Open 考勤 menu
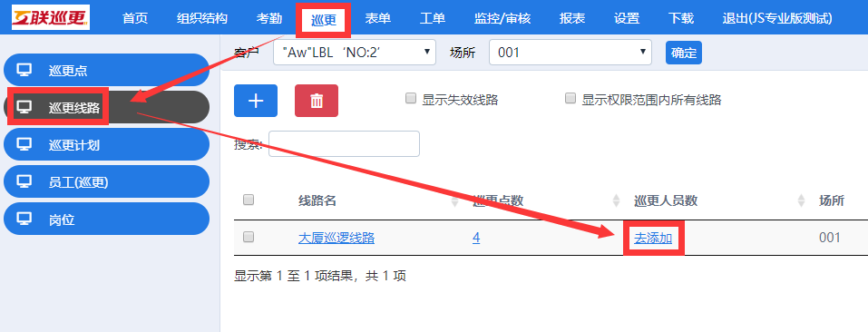 pos(269,18)
